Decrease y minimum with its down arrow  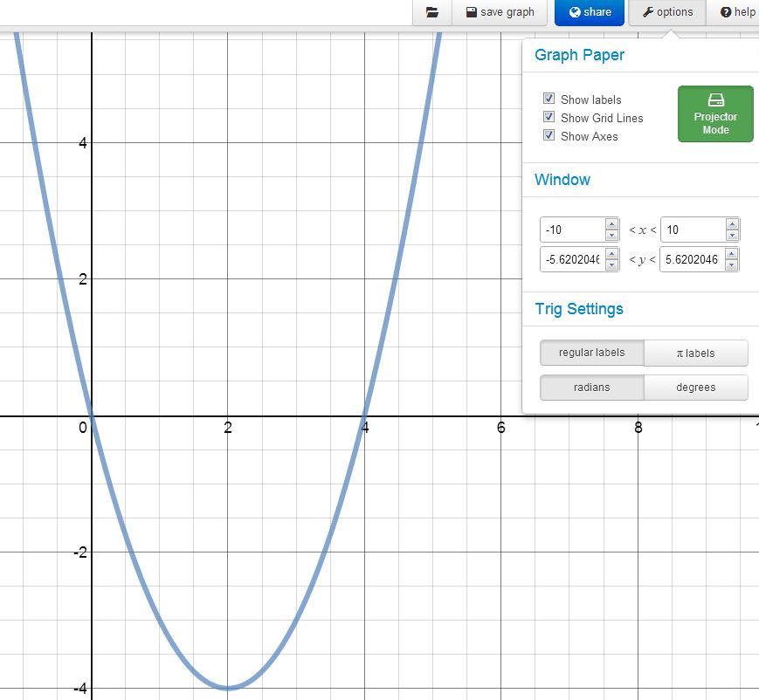(x=612, y=265)
